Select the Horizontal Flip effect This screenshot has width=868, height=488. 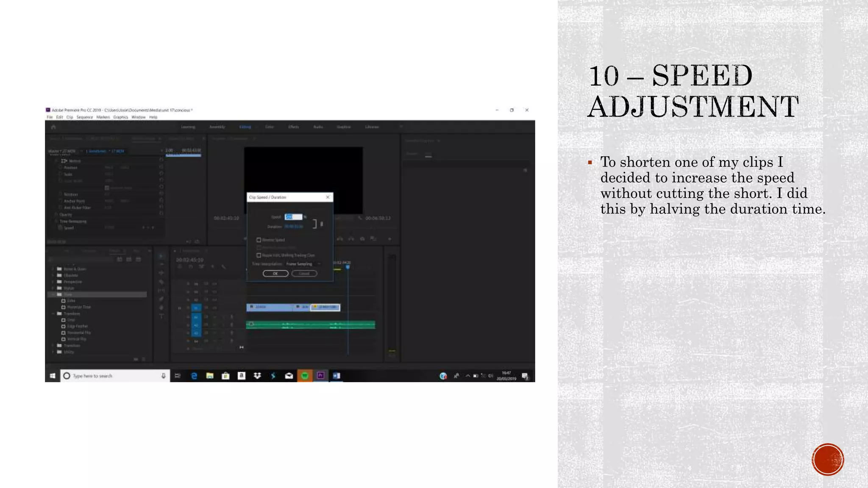[x=76, y=333]
